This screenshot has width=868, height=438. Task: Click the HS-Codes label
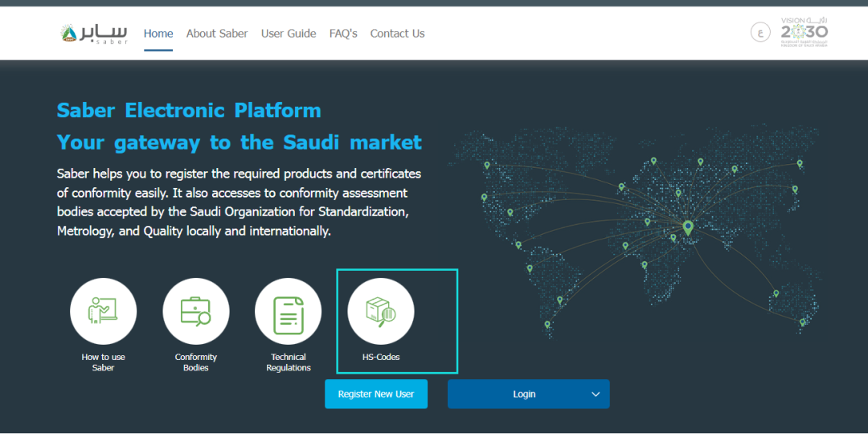click(x=381, y=357)
